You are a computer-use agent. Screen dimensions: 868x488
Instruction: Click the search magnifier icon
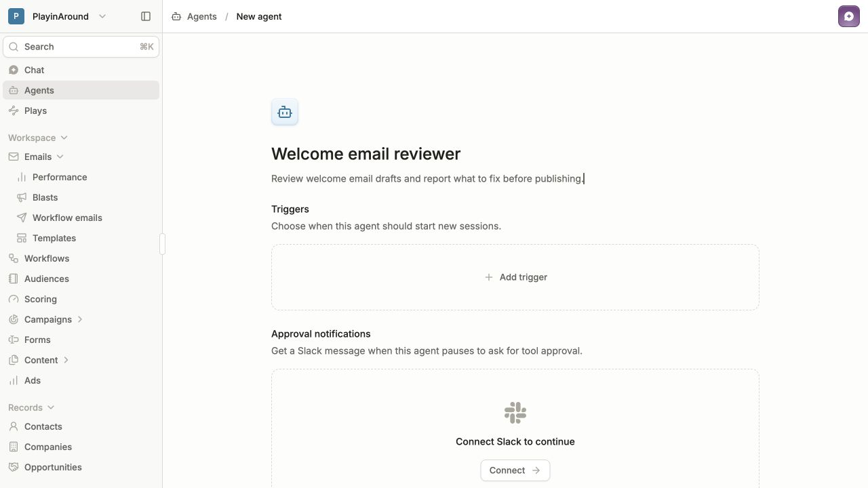[14, 47]
